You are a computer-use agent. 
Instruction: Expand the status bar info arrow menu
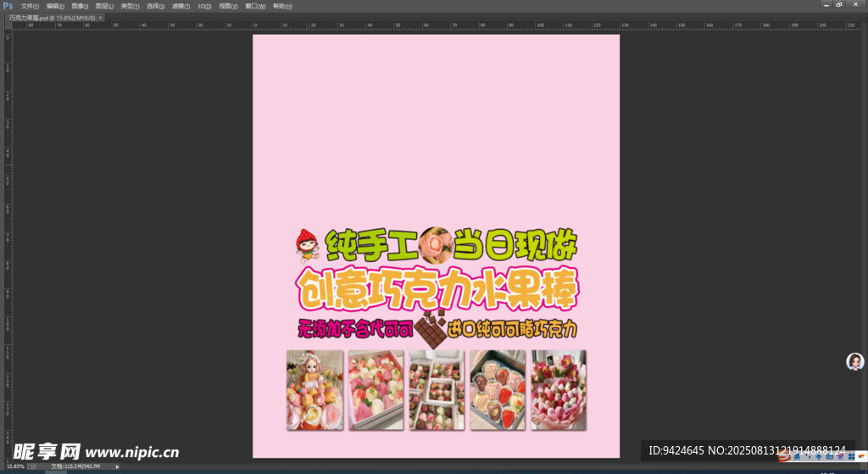click(117, 466)
